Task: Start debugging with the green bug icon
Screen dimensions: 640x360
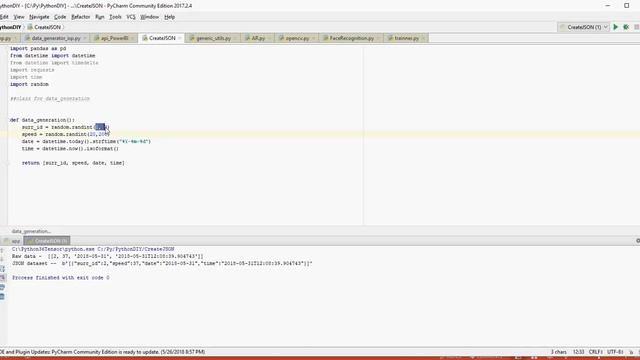Action: tap(626, 27)
